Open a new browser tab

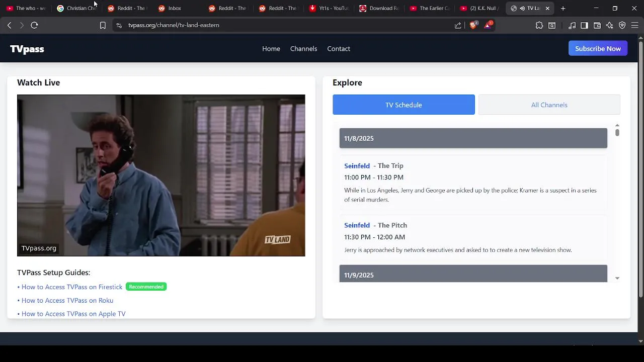point(563,8)
